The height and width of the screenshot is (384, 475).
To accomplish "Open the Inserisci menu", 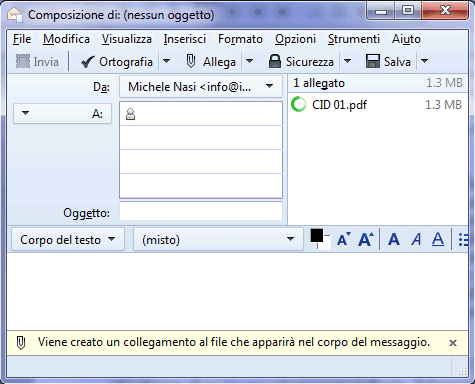I will click(x=185, y=39).
